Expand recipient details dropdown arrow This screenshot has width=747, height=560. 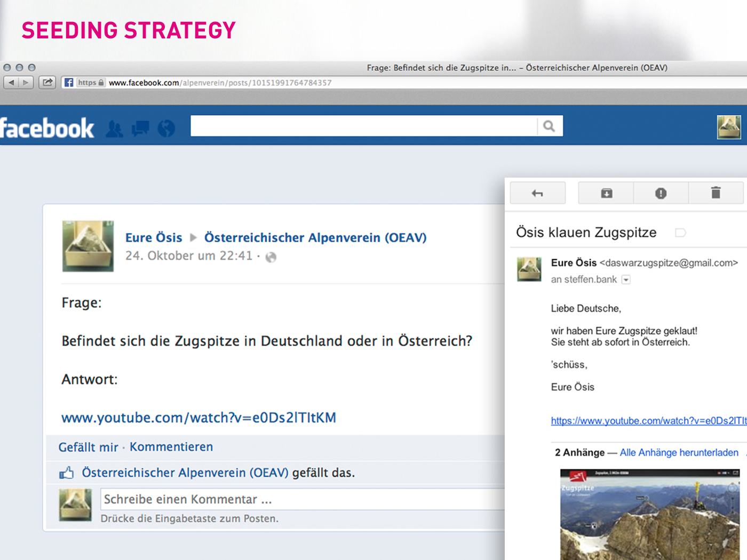coord(626,280)
